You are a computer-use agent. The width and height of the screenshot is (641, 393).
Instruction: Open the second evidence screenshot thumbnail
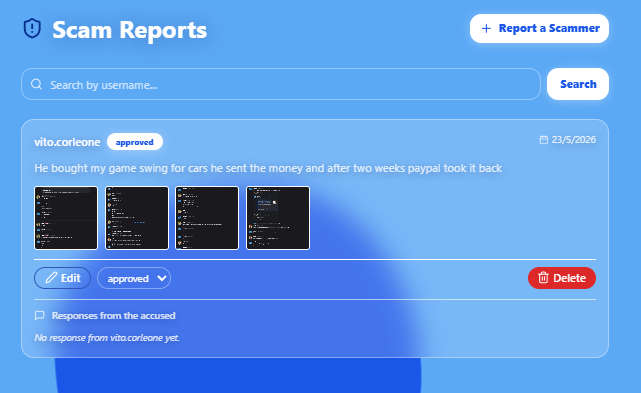pos(137,218)
